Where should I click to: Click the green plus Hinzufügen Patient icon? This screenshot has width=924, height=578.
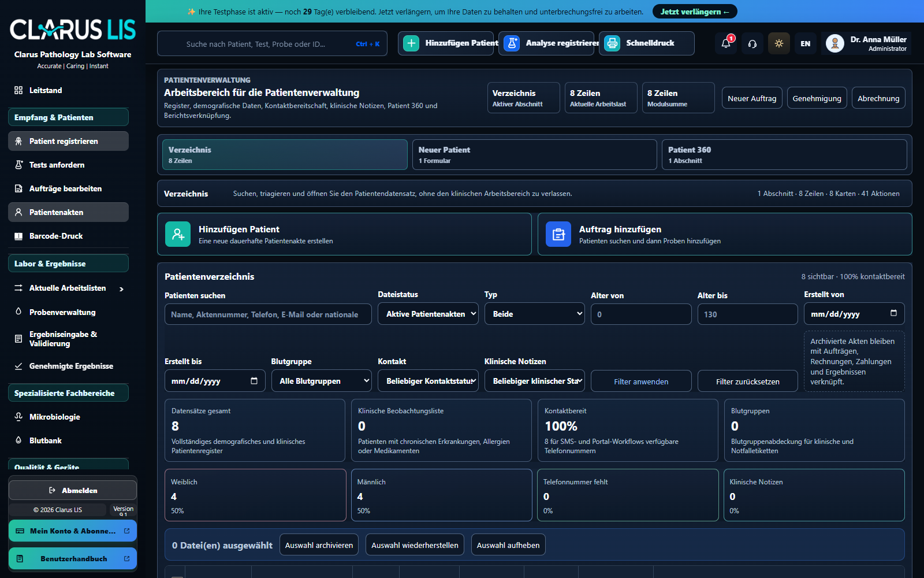[x=411, y=43]
